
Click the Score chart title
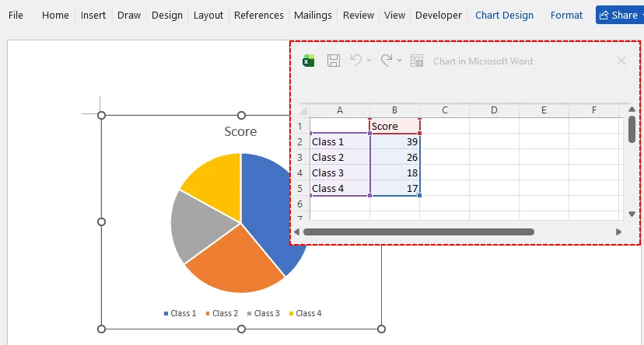pos(240,131)
